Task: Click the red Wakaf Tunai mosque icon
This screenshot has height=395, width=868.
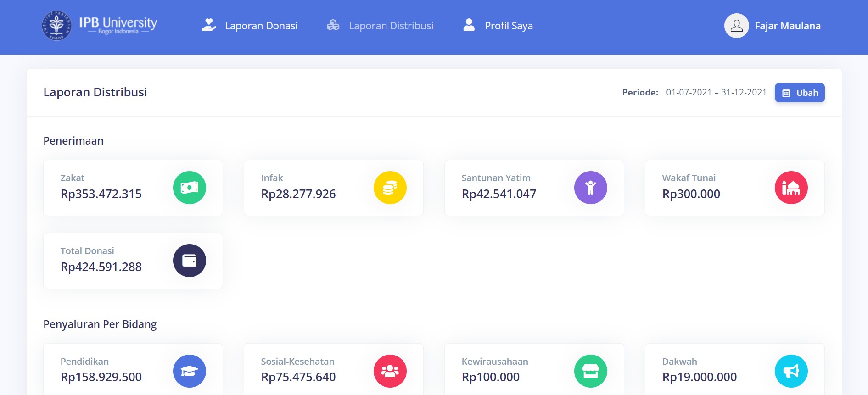Action: point(791,188)
